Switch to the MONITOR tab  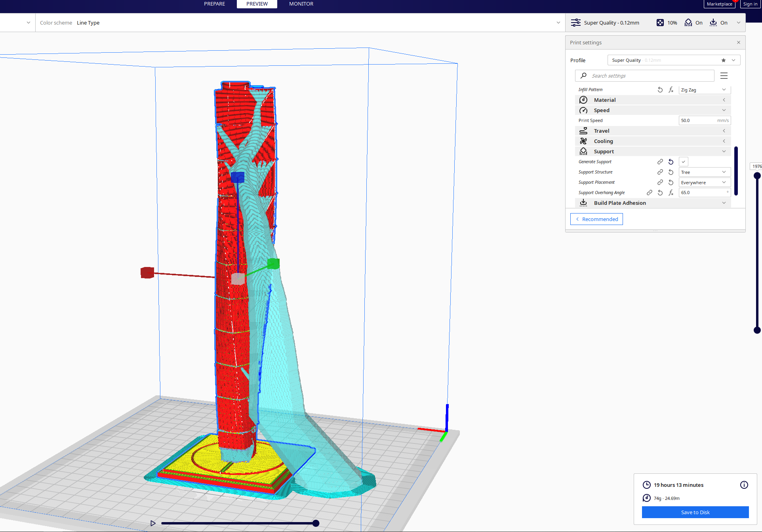click(301, 4)
